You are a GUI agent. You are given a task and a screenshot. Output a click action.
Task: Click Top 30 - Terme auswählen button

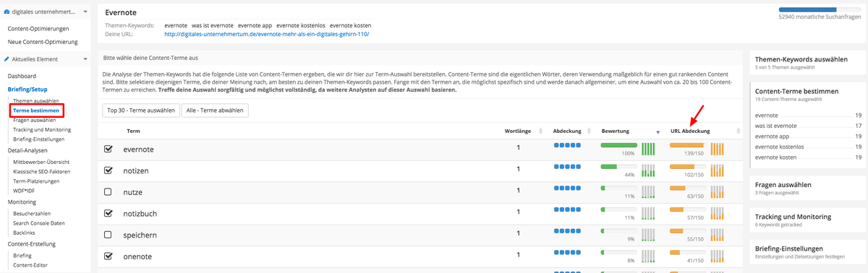[x=140, y=110]
